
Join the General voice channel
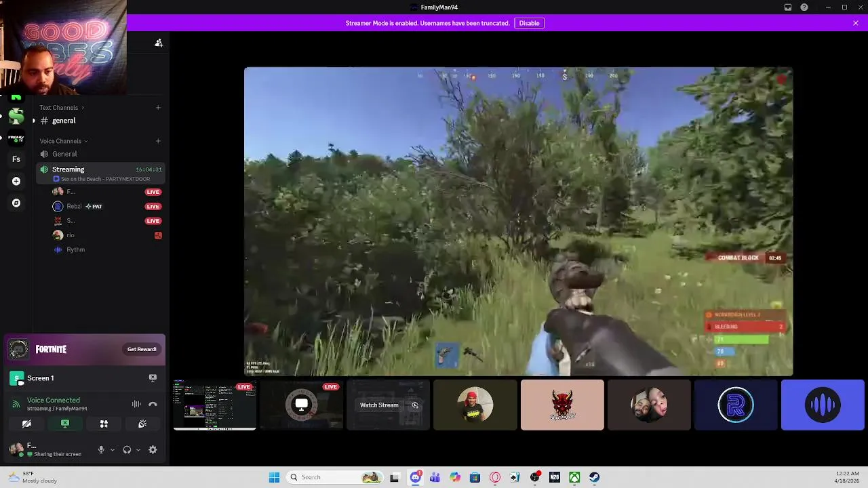(100, 154)
